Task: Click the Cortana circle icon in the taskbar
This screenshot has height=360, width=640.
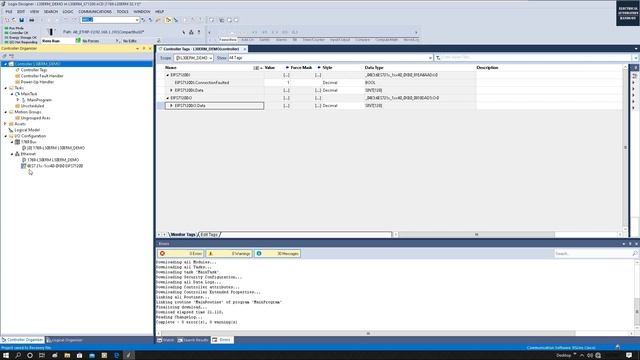Action: pyautogui.click(x=30, y=356)
